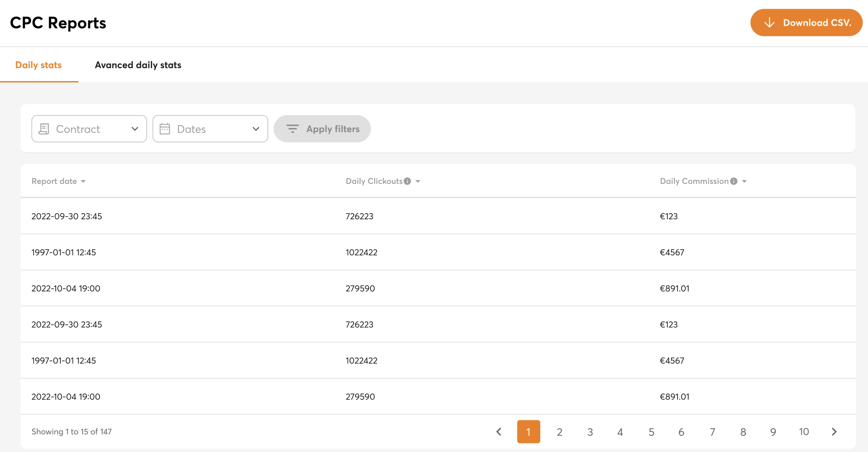Go to page 5 of results
The height and width of the screenshot is (452, 868).
(651, 432)
